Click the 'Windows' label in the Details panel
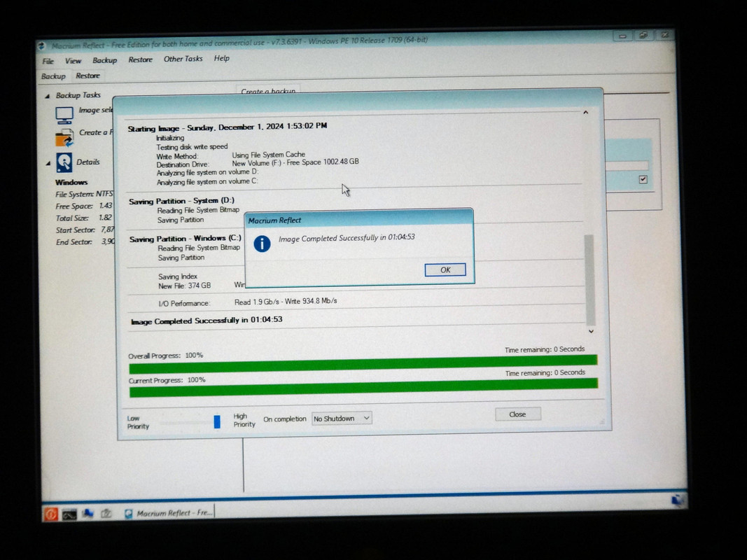The height and width of the screenshot is (560, 747). [x=71, y=183]
